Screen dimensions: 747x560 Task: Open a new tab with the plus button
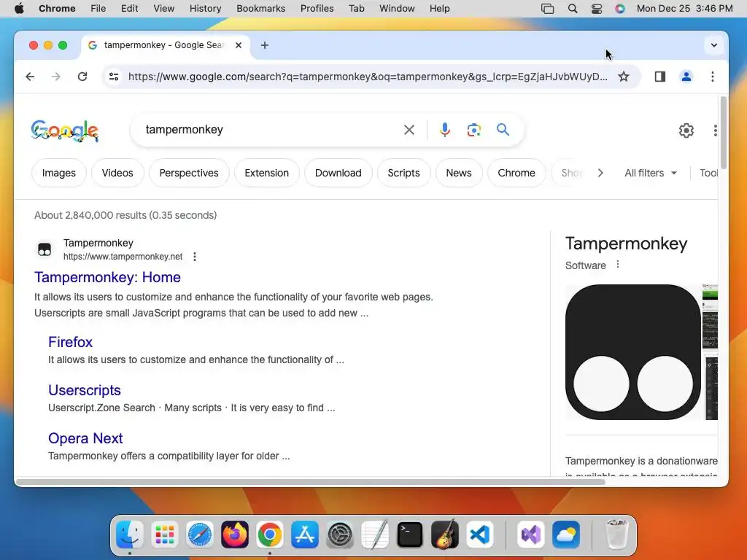[265, 45]
